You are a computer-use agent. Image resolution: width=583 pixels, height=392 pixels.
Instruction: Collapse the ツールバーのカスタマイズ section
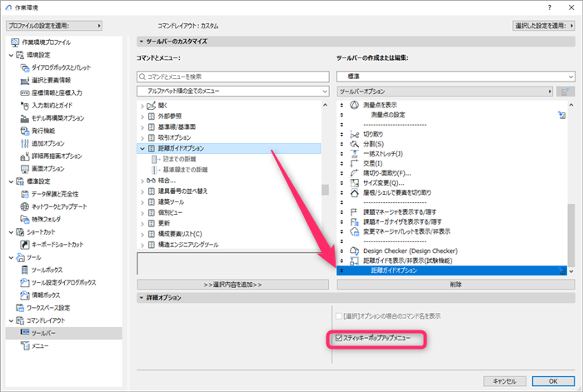coord(142,42)
